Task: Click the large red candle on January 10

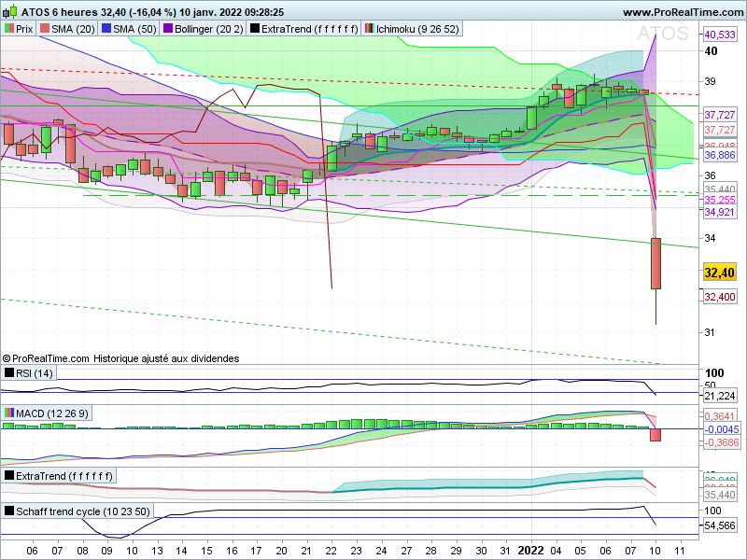Action: point(656,263)
